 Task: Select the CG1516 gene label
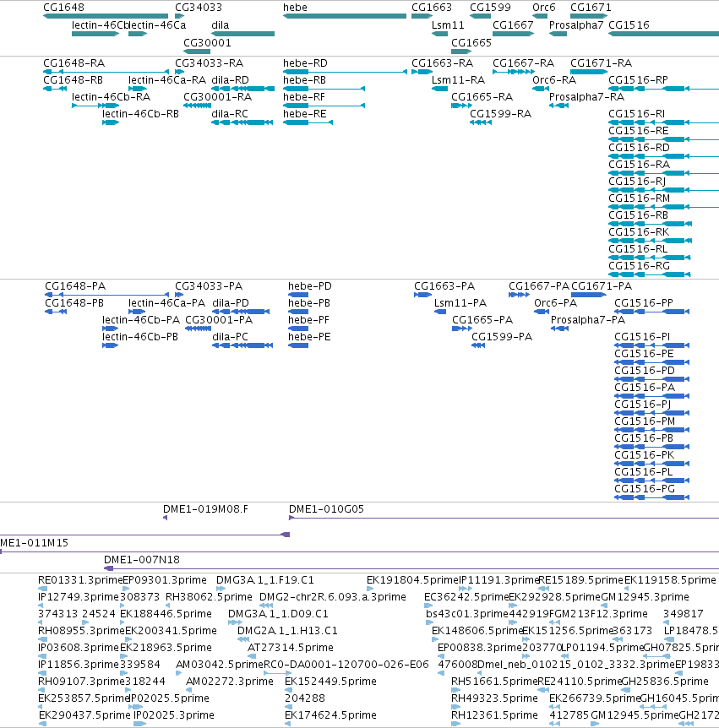point(629,25)
